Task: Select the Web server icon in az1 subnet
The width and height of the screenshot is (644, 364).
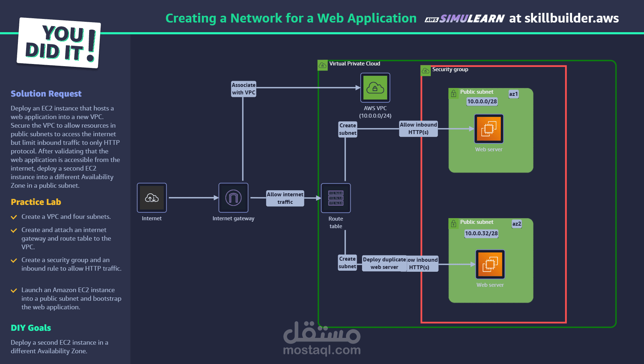Action: point(489,129)
